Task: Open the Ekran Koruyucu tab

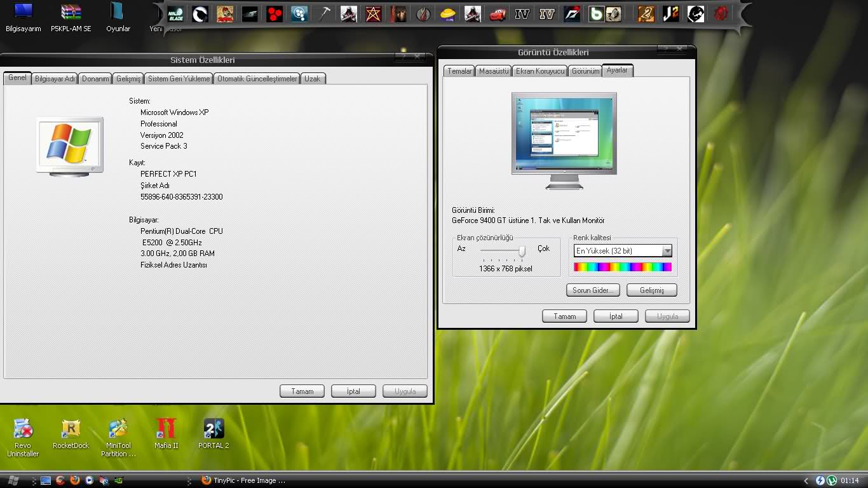Action: click(539, 71)
